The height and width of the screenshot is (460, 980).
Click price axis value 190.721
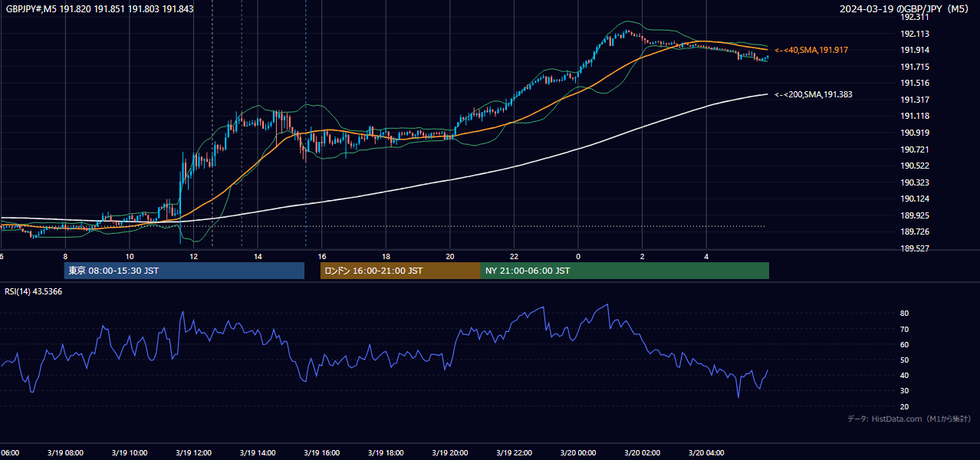click(x=915, y=149)
